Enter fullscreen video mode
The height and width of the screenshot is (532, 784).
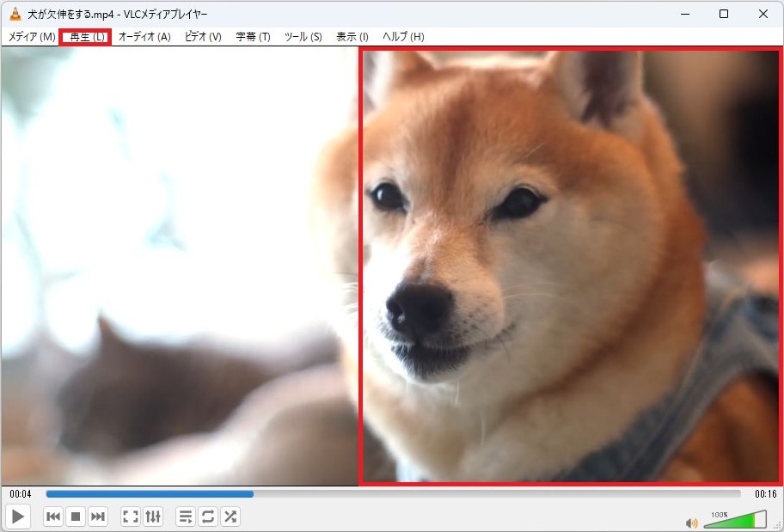click(131, 517)
